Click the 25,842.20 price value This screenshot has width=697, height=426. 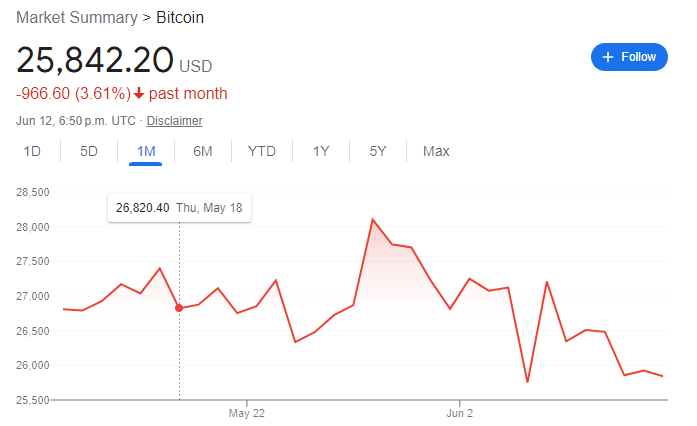pos(95,61)
